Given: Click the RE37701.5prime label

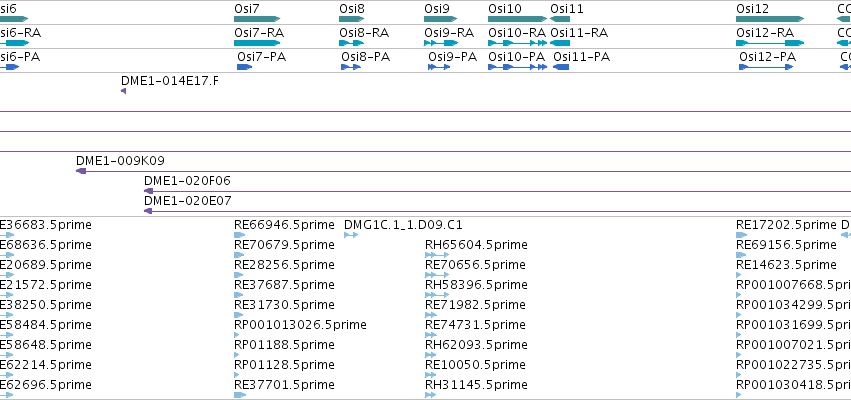Looking at the screenshot, I should (x=284, y=385).
